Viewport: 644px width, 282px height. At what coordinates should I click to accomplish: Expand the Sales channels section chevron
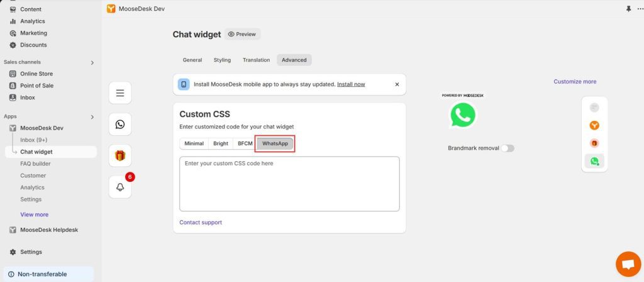point(92,62)
